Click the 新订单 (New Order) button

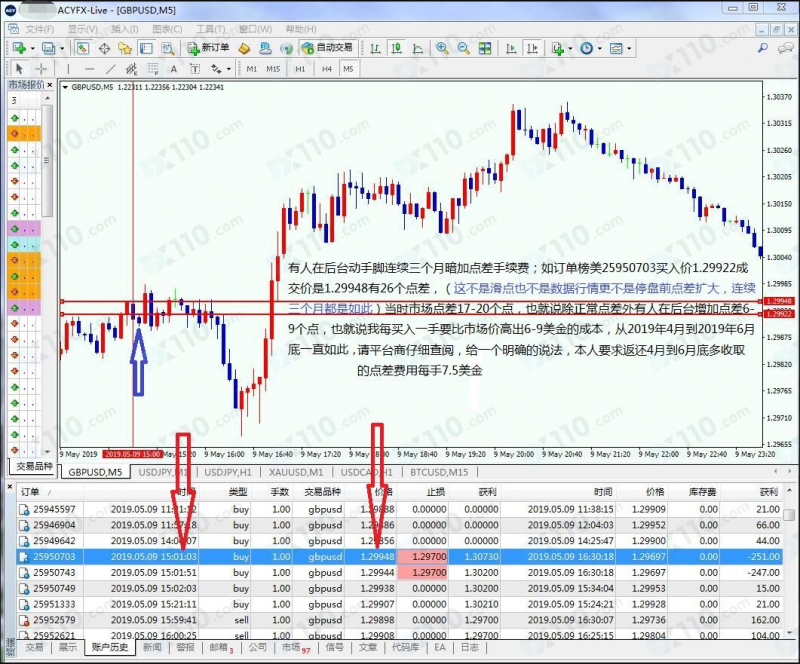pyautogui.click(x=208, y=47)
